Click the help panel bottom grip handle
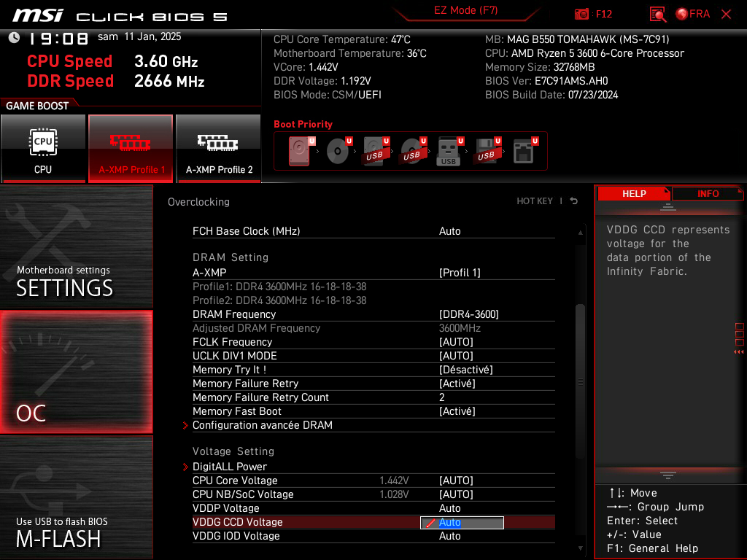 coord(668,475)
